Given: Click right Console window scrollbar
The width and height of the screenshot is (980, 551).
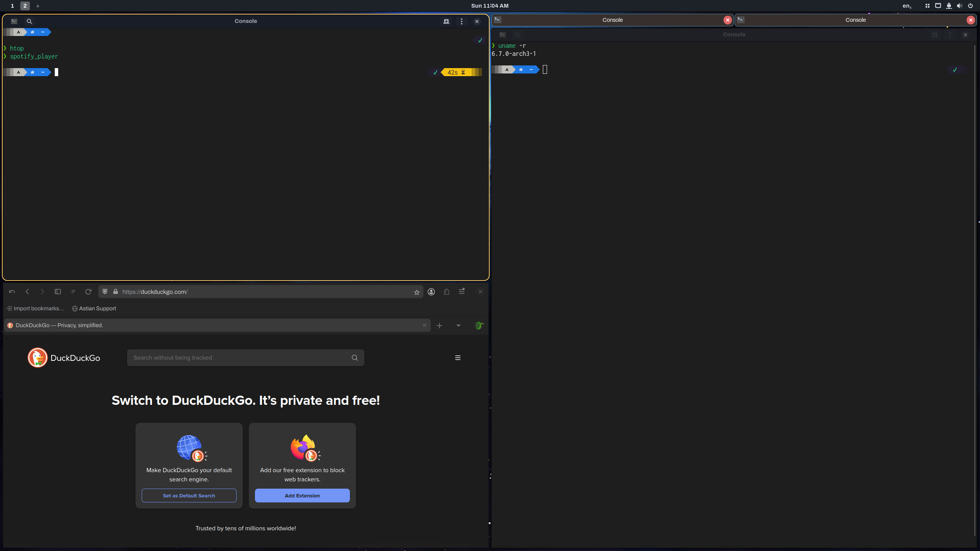Looking at the screenshot, I should [975, 291].
